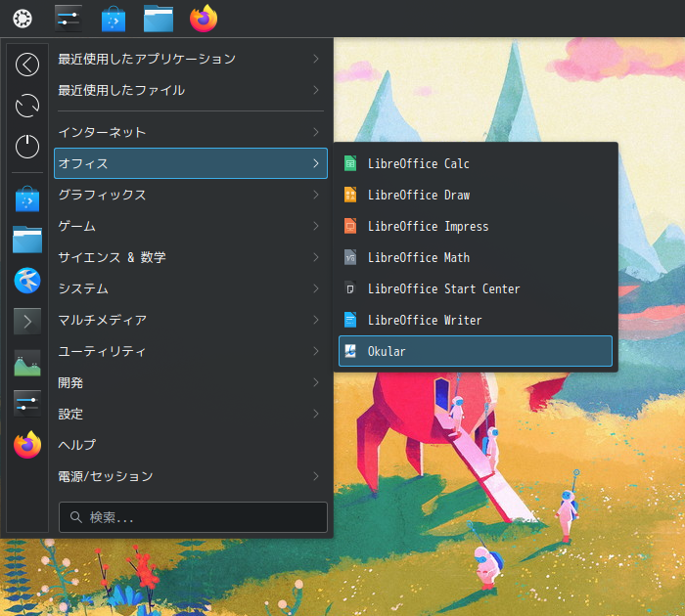Click the インターネット label
This screenshot has height=616, width=685.
[102, 132]
